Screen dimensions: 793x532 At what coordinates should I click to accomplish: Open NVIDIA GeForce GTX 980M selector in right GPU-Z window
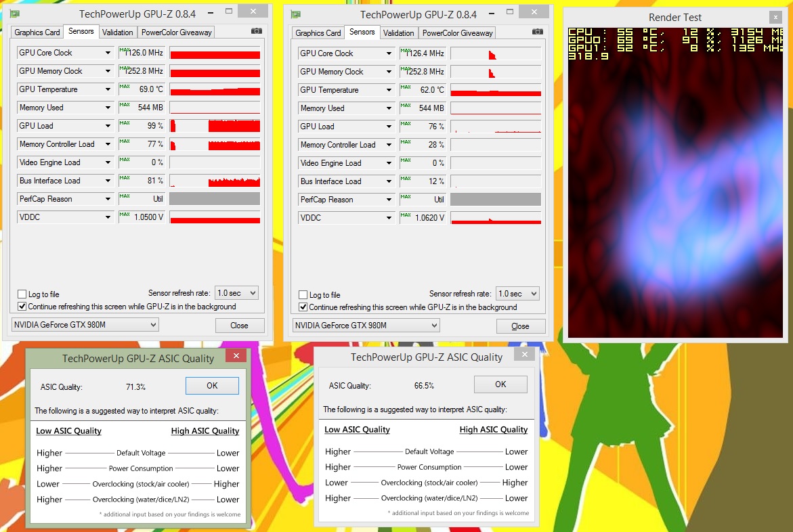pos(366,325)
